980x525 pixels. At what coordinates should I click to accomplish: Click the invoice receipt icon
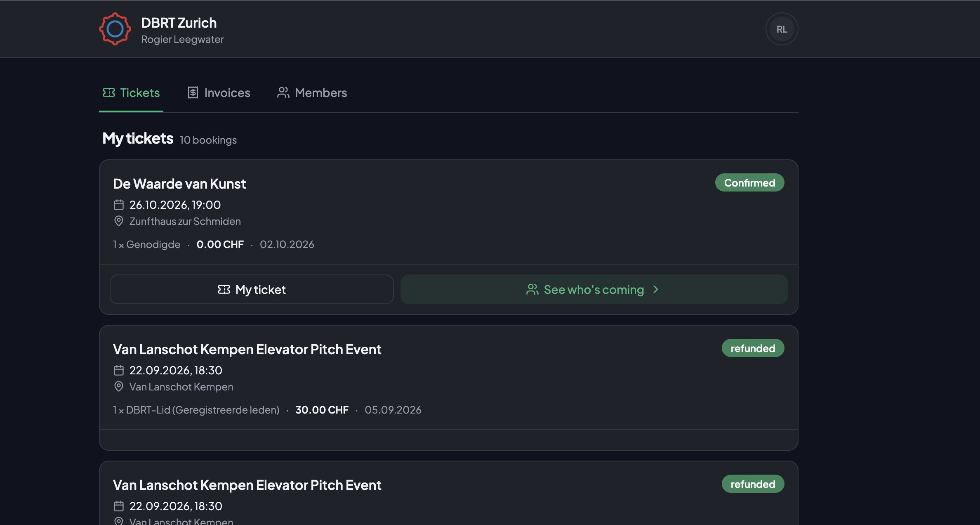[x=193, y=92]
